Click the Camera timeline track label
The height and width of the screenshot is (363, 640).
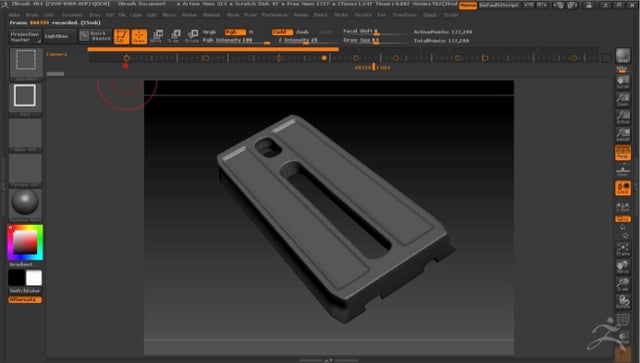click(57, 54)
